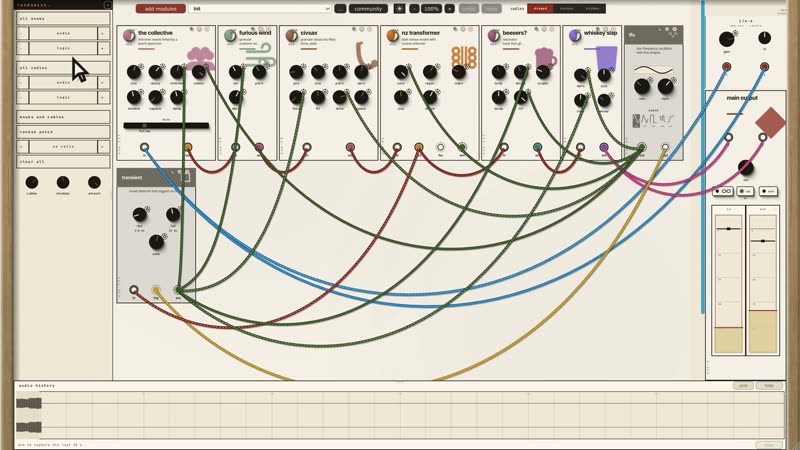Step the no rolls selector to next

pyautogui.click(x=103, y=146)
